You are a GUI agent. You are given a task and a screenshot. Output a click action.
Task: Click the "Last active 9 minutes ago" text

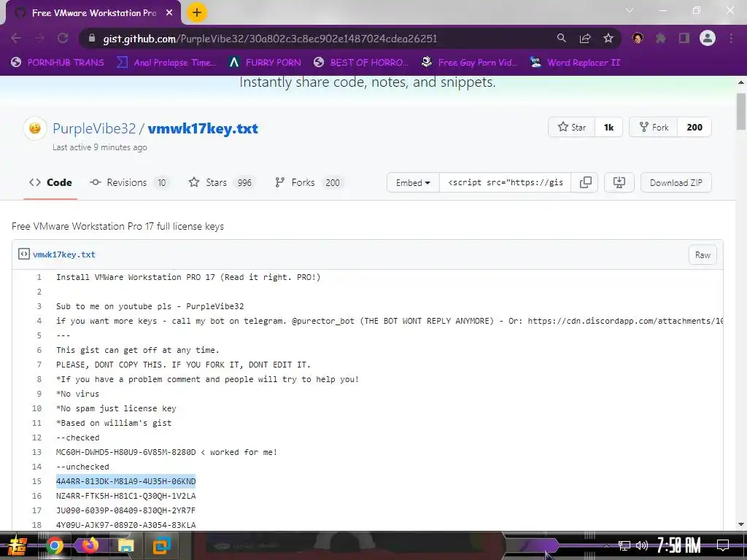point(99,147)
